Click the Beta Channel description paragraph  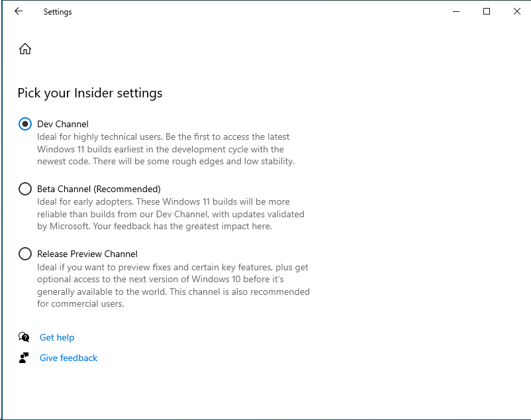pyautogui.click(x=170, y=214)
